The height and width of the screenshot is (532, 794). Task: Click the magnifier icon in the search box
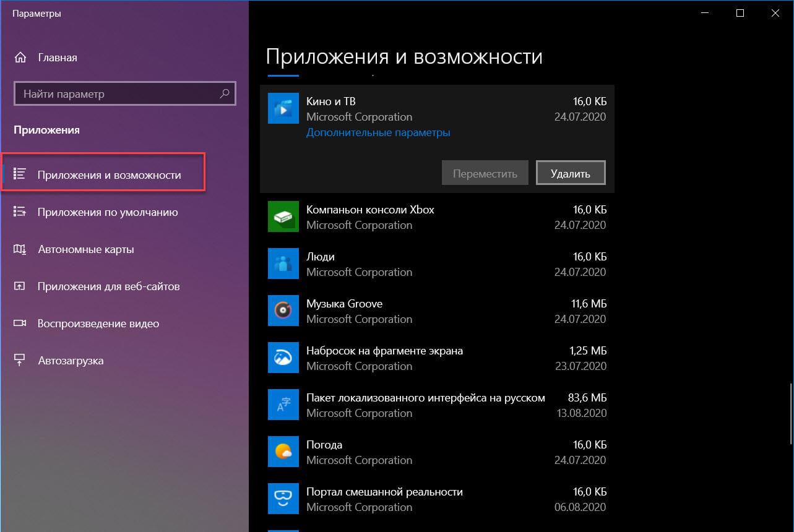point(224,94)
